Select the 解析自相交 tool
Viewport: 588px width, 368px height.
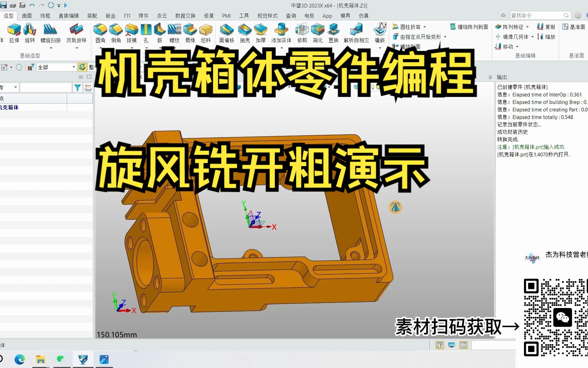point(356,33)
